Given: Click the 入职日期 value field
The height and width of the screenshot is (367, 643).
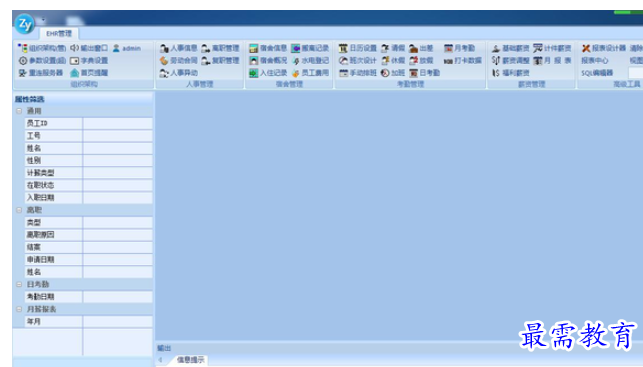Looking at the screenshot, I should click(x=118, y=198).
